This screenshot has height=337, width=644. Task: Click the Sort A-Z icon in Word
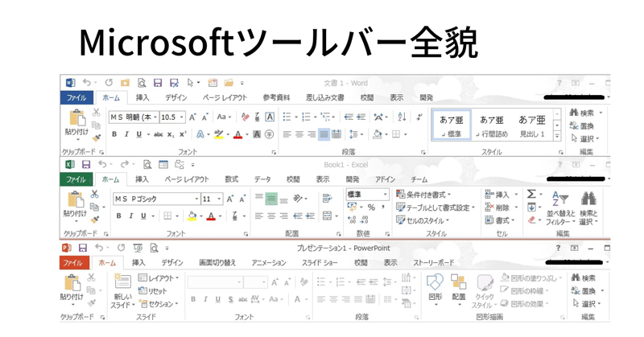point(402,117)
